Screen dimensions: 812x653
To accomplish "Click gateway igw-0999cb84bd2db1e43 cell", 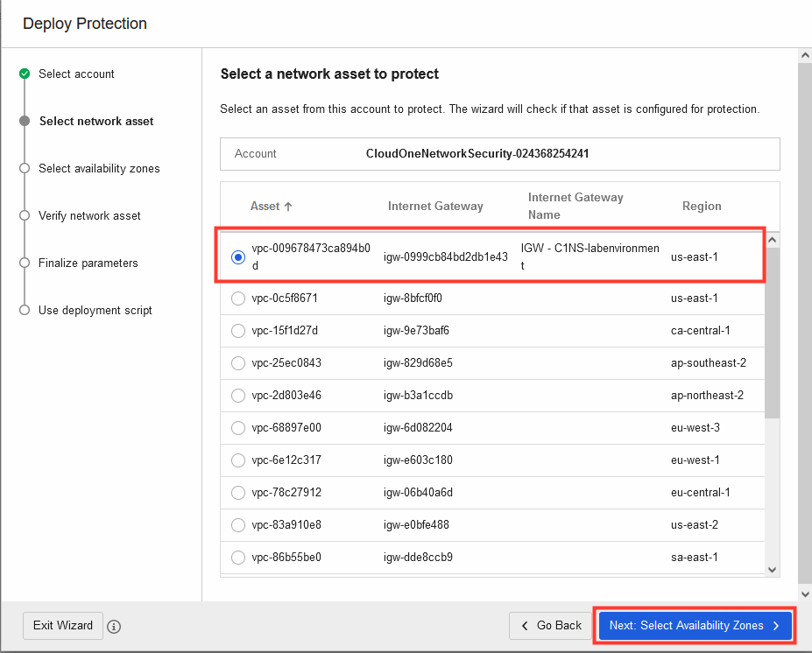I will pyautogui.click(x=445, y=257).
